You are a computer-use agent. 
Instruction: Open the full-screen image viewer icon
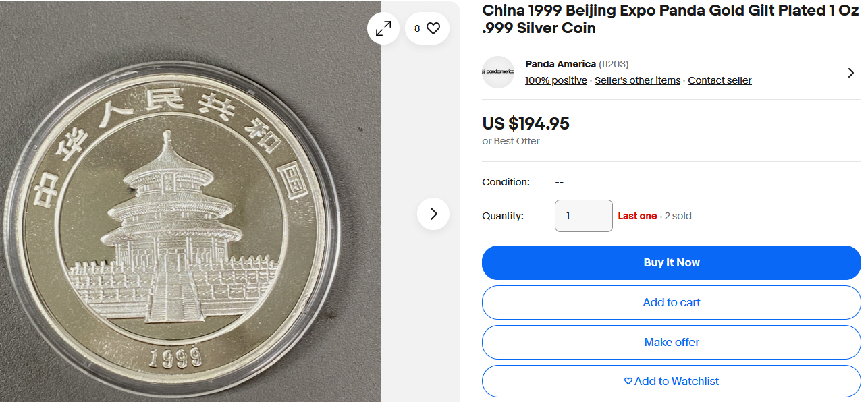tap(383, 28)
